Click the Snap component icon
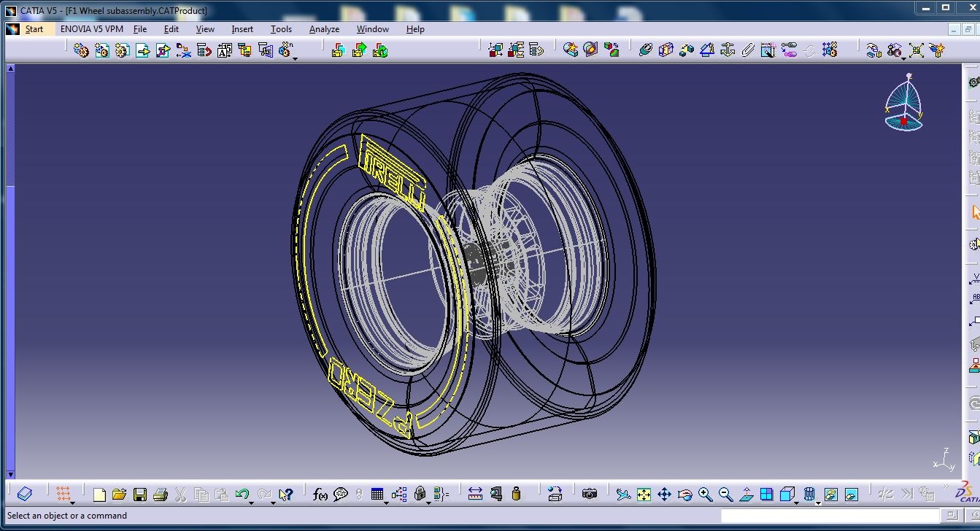Viewport: 980px width, 531px height. click(895, 50)
